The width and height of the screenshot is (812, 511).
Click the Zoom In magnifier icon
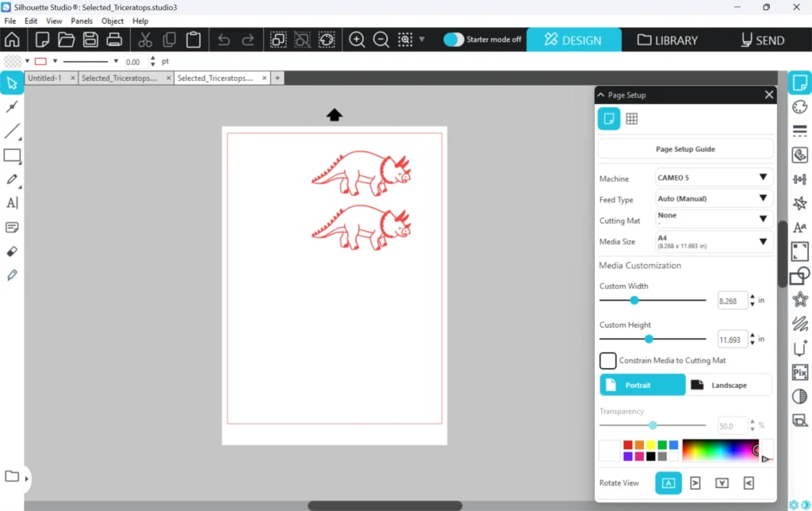pos(358,40)
